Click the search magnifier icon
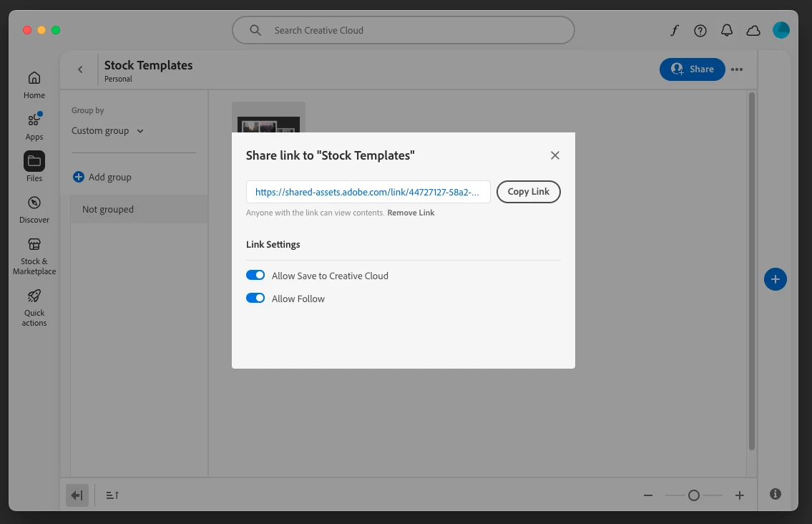The image size is (812, 524). 255,30
